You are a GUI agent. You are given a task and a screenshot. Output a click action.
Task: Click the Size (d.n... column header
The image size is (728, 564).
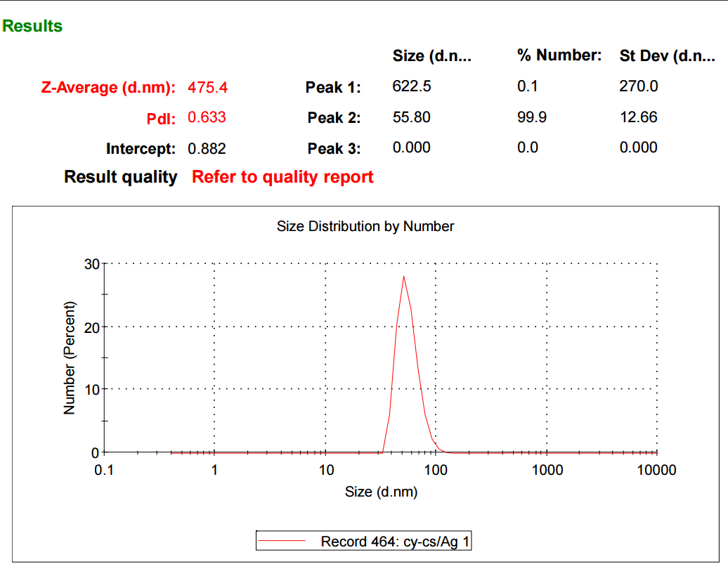431,55
